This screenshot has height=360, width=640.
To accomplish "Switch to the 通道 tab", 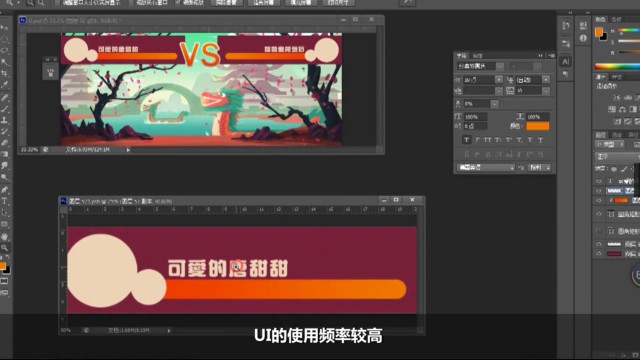I will pos(617,135).
